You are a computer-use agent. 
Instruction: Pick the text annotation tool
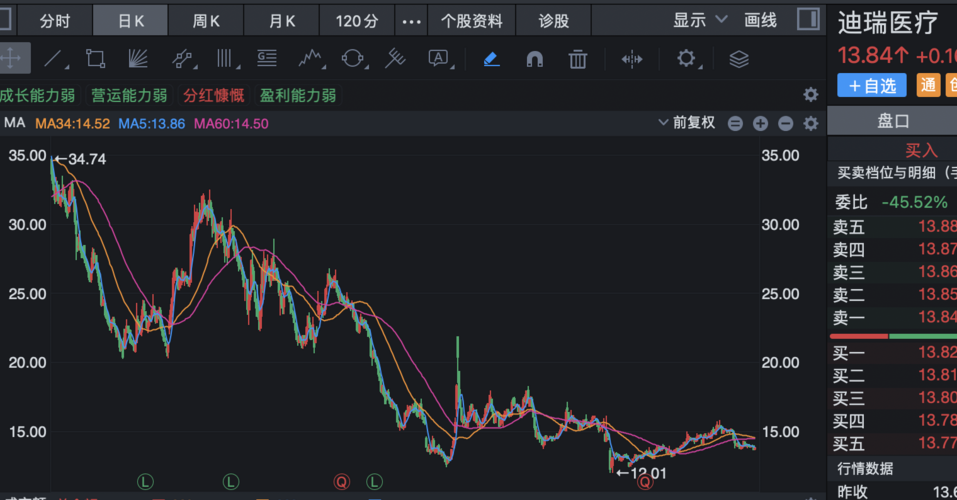[x=438, y=59]
